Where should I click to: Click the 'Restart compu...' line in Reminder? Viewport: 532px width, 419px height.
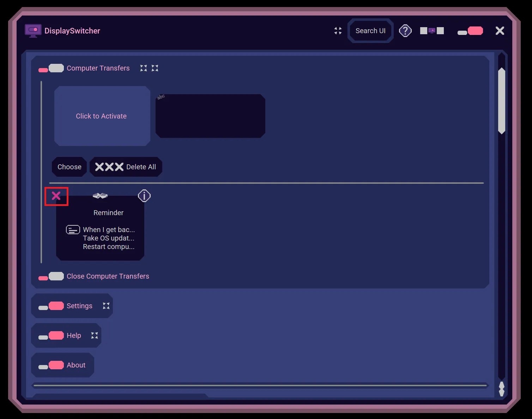(x=109, y=247)
